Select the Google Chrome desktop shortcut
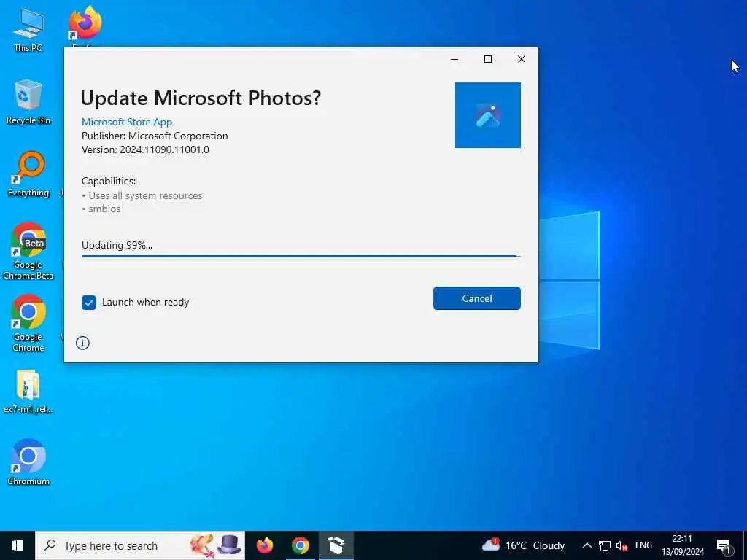 [28, 323]
